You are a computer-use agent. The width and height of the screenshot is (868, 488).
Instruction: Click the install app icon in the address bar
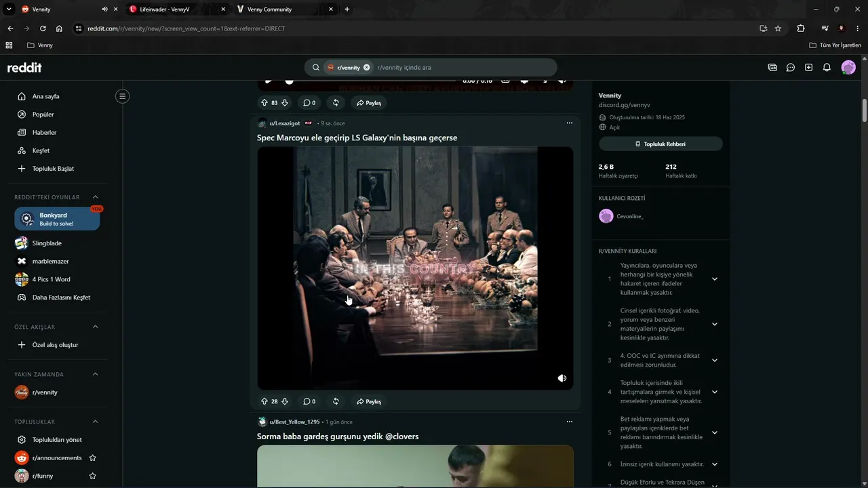coord(763,28)
